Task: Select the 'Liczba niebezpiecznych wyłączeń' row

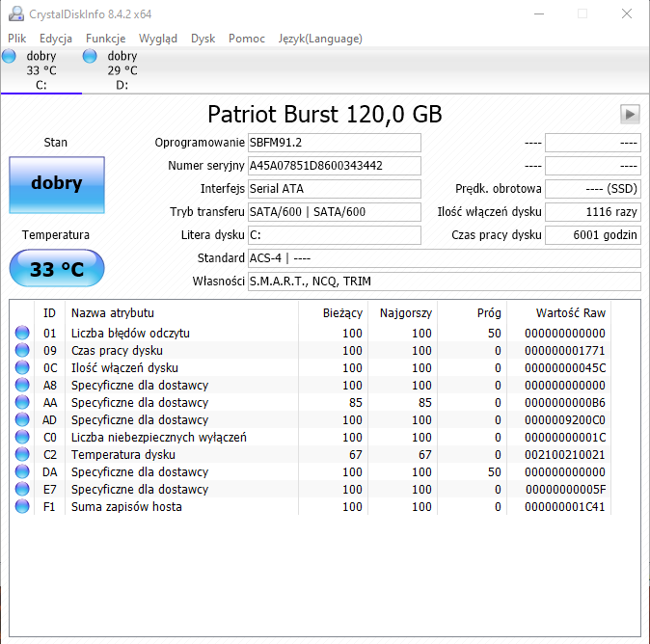Action: [x=311, y=438]
